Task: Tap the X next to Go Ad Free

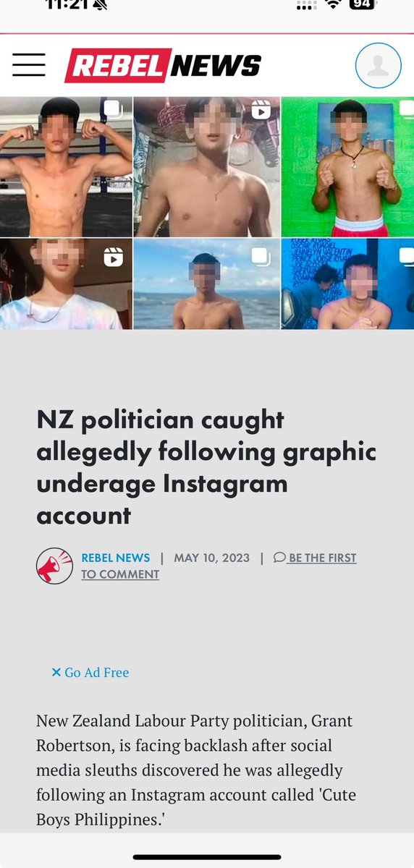Action: (x=56, y=673)
